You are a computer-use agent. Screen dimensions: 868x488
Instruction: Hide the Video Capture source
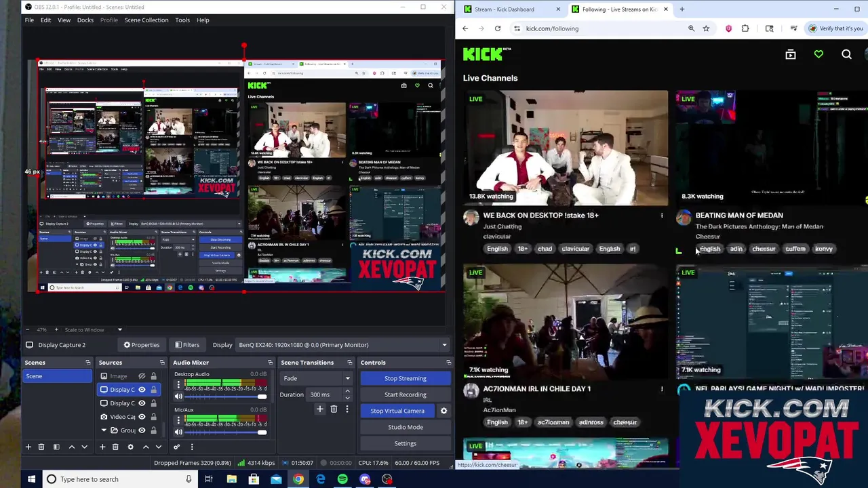click(142, 417)
